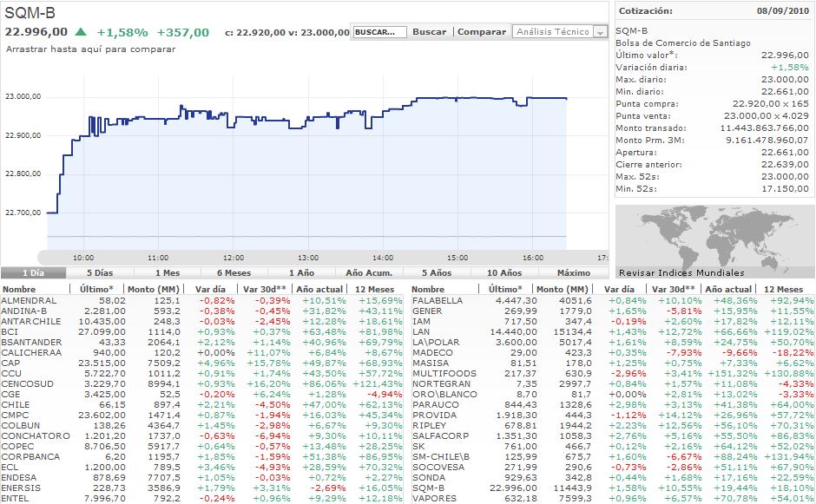
Task: Show the Año Acum. chart range
Action: point(367,272)
